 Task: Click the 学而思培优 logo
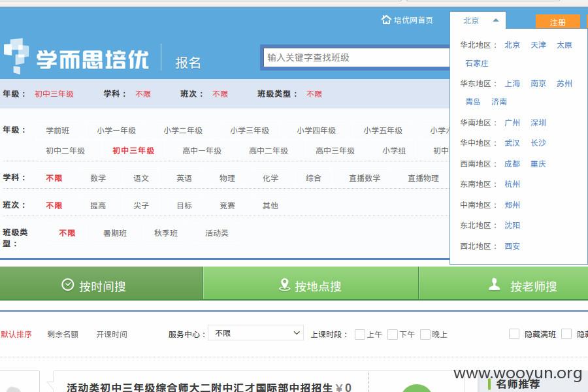(x=76, y=57)
